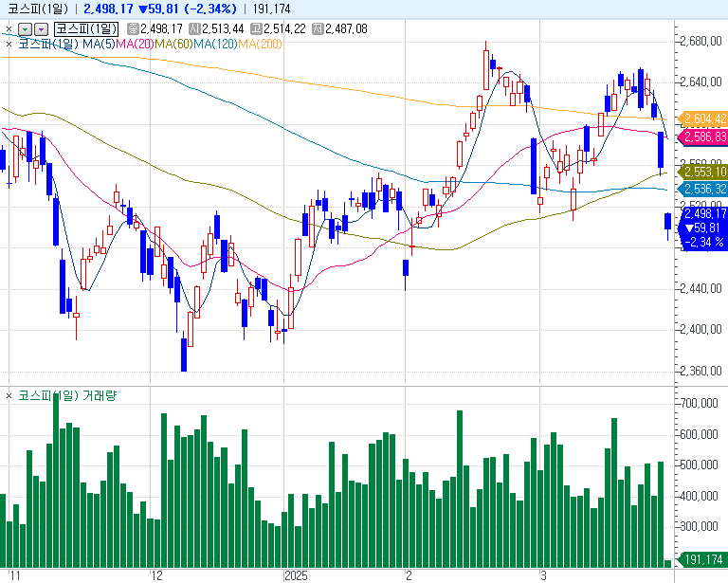
Task: Close the 거래량 volume panel using X icon
Action: click(x=9, y=395)
